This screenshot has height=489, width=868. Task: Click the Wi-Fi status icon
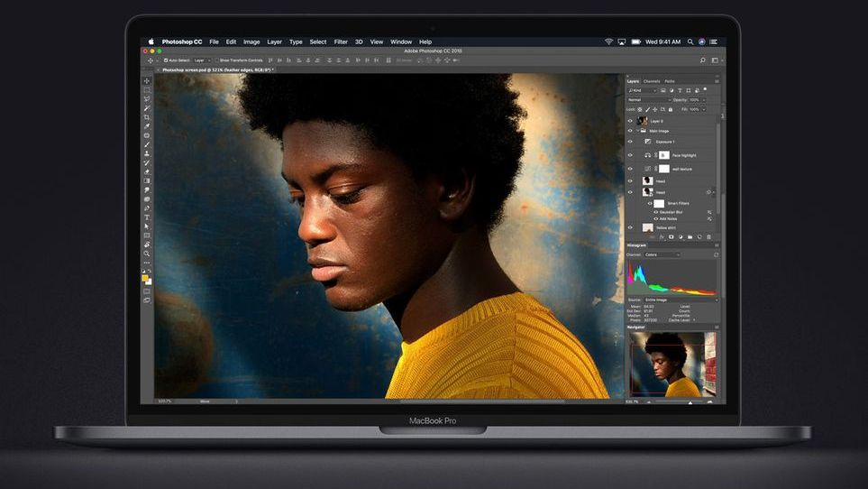[x=608, y=42]
